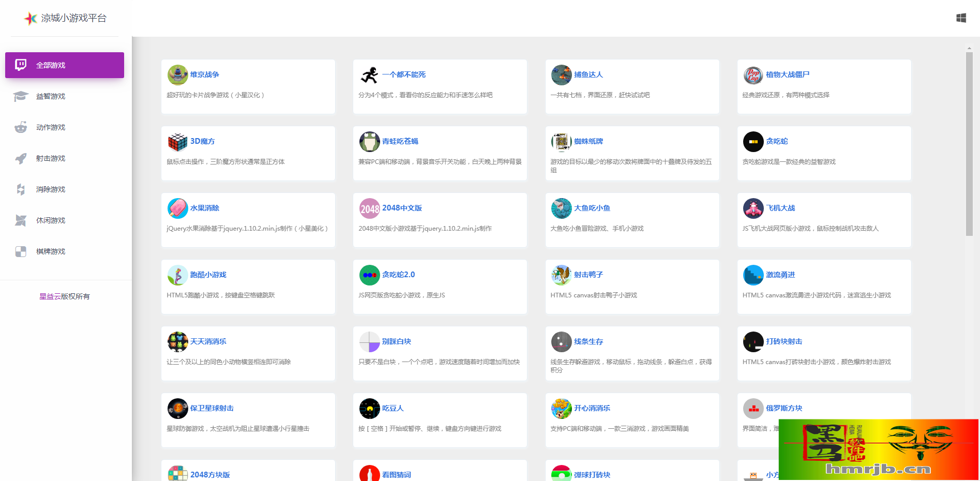Click the page vertical scrollbar thumb
The image size is (980, 481).
(x=969, y=144)
